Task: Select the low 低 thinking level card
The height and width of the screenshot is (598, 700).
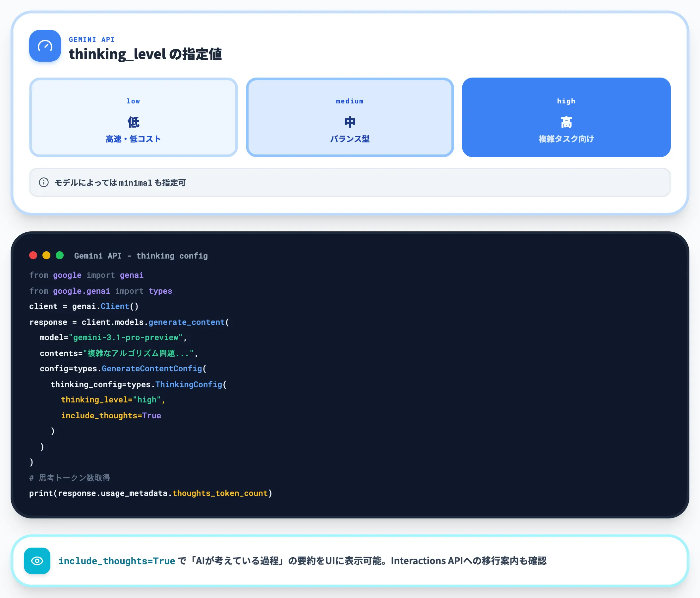Action: click(x=134, y=117)
